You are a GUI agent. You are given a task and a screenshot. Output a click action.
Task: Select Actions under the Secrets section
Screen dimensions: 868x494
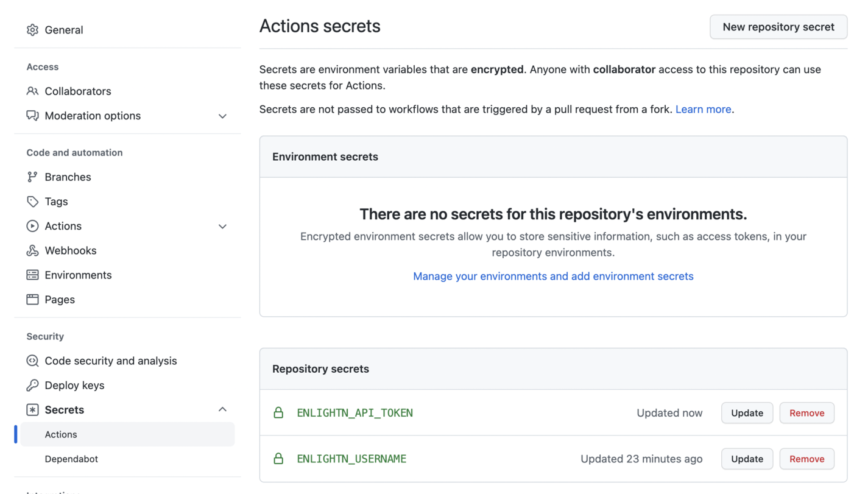[60, 434]
